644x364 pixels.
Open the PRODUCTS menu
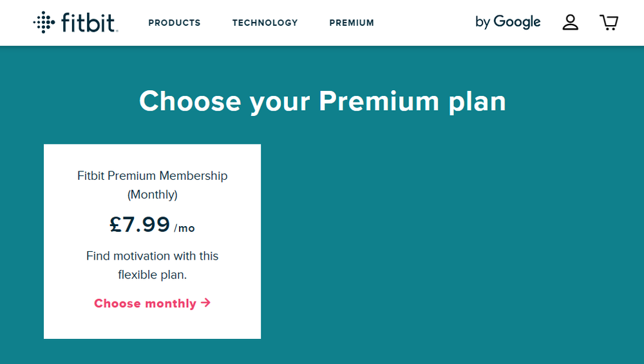(175, 23)
